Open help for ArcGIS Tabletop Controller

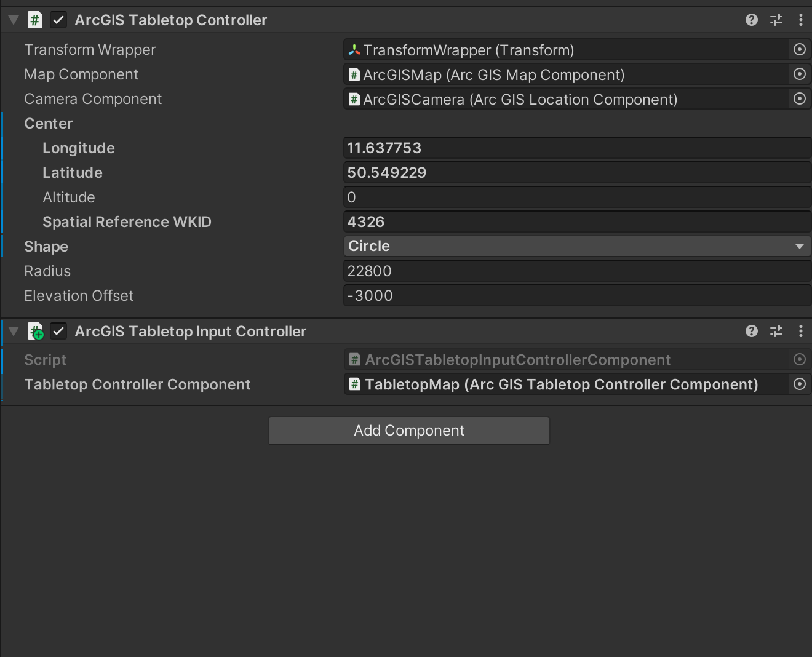click(x=751, y=20)
